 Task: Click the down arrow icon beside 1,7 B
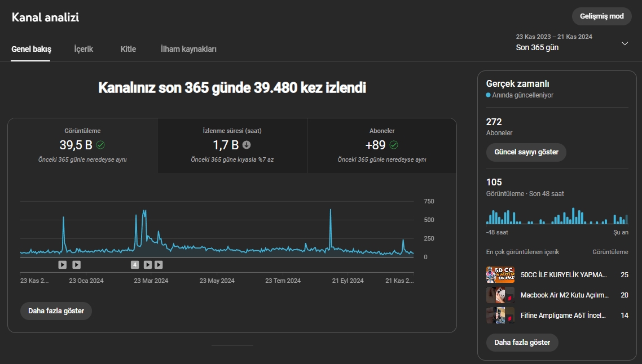tap(247, 145)
